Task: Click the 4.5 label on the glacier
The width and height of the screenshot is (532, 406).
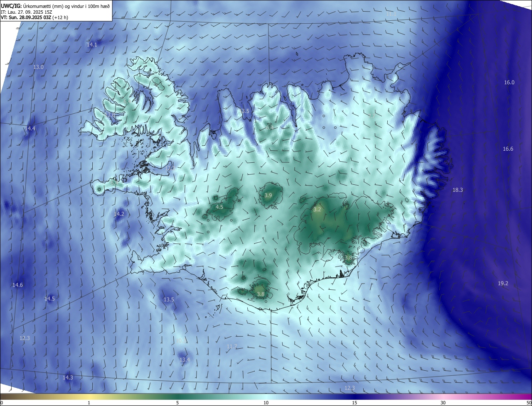Action: pos(219,206)
